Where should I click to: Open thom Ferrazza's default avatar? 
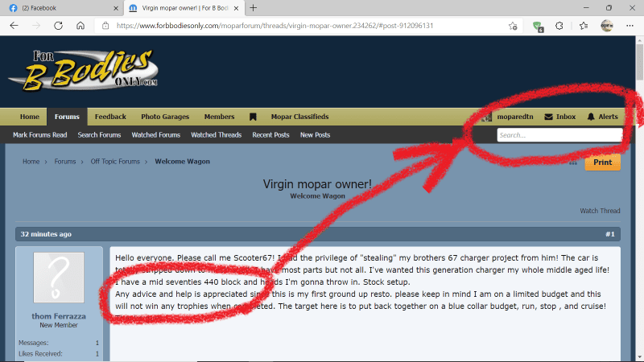(x=59, y=278)
